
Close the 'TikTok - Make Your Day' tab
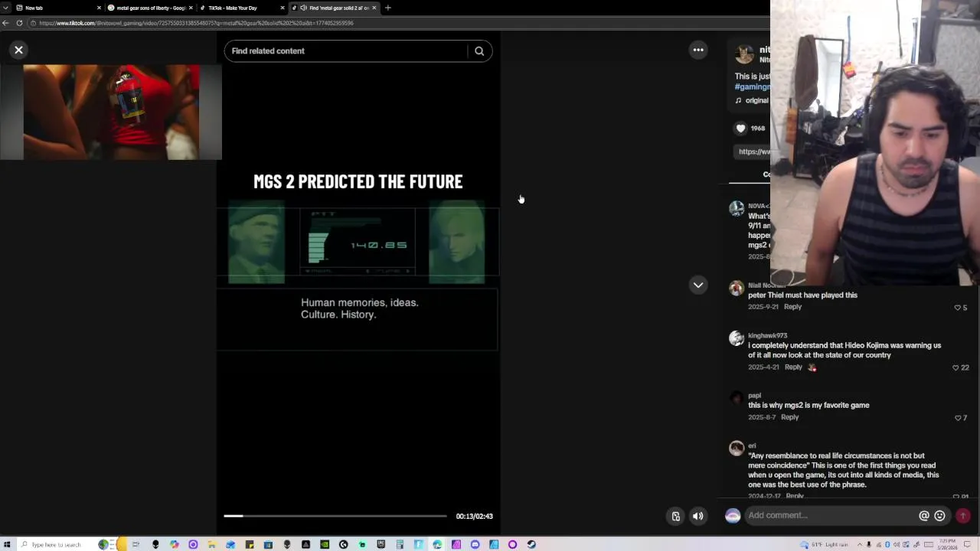(283, 8)
